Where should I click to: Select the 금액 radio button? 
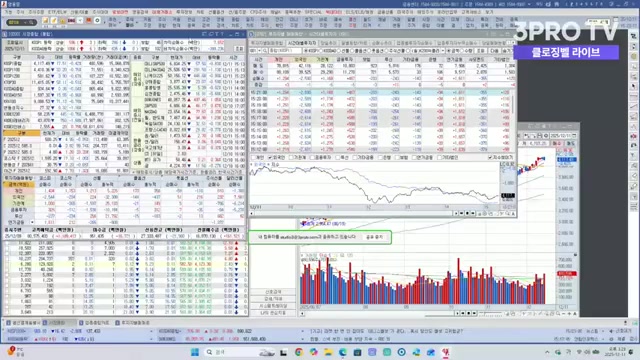(449, 51)
